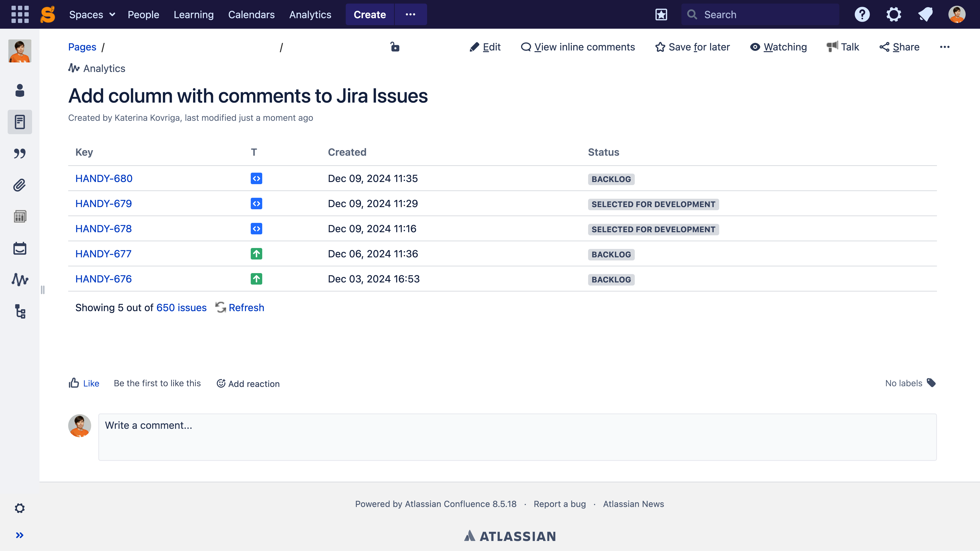Click the Atlassian logo in footer
This screenshot has width=980, height=551.
coord(510,536)
